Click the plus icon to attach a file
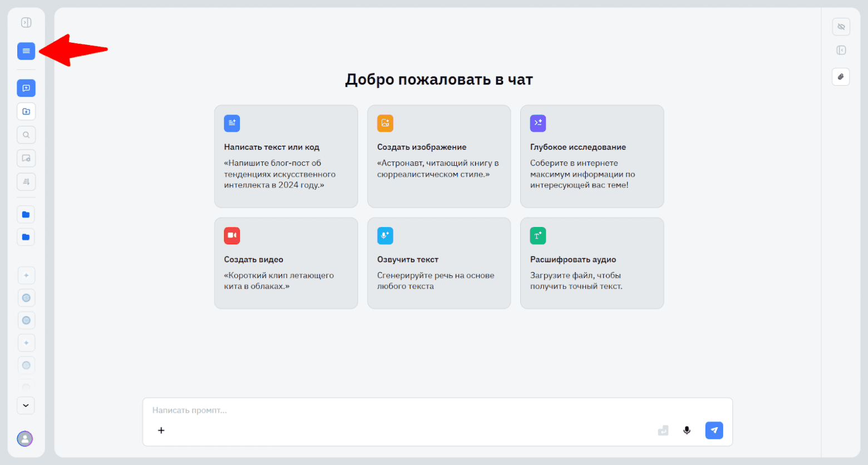This screenshot has height=465, width=868. 161,430
